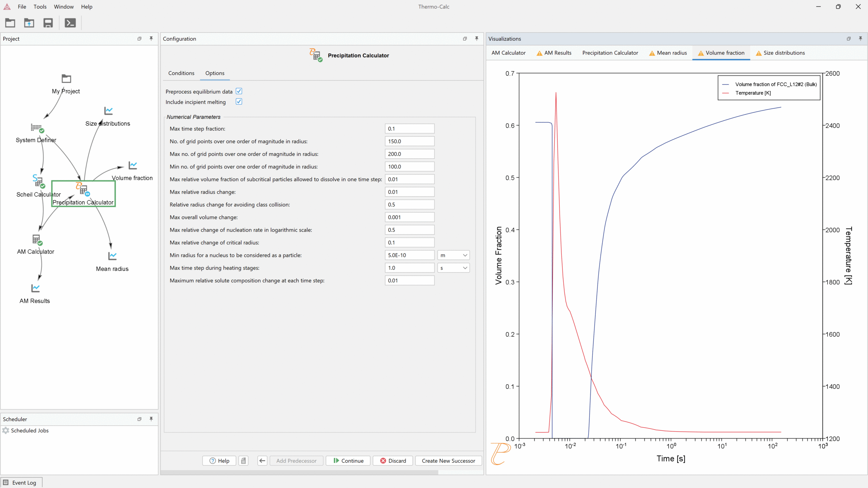Click the save project toolbar icon
This screenshot has width=868, height=488.
click(x=48, y=23)
